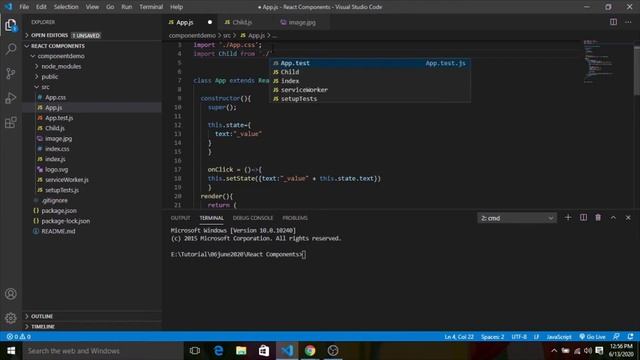Switch to the Problems panel tab
This screenshot has width=640, height=360.
(x=295, y=218)
